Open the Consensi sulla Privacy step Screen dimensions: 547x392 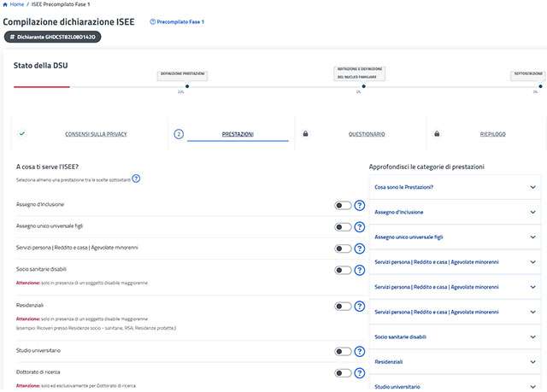[96, 134]
